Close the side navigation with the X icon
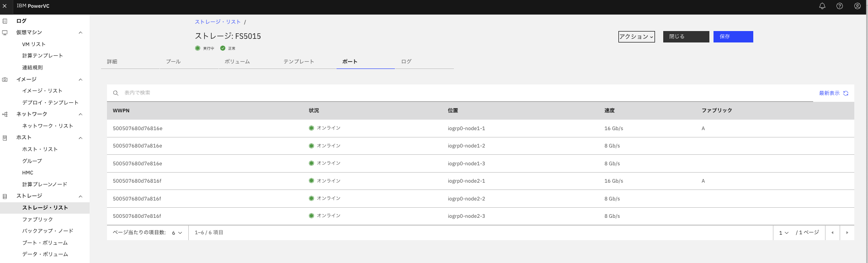This screenshot has height=263, width=868. coord(5,6)
